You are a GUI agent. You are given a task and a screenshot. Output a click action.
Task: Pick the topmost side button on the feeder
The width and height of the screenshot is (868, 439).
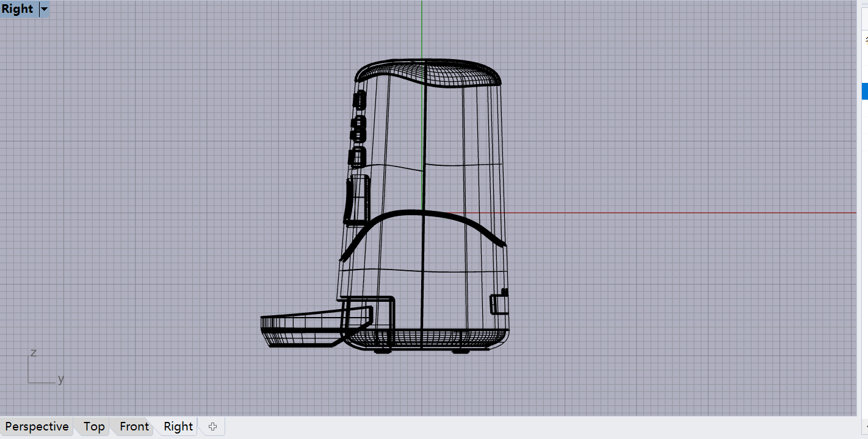point(359,99)
